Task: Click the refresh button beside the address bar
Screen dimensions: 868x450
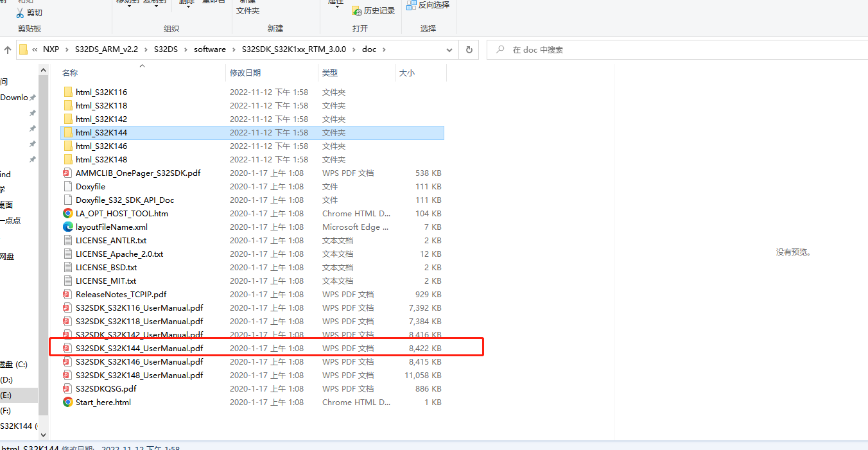Action: coord(469,49)
